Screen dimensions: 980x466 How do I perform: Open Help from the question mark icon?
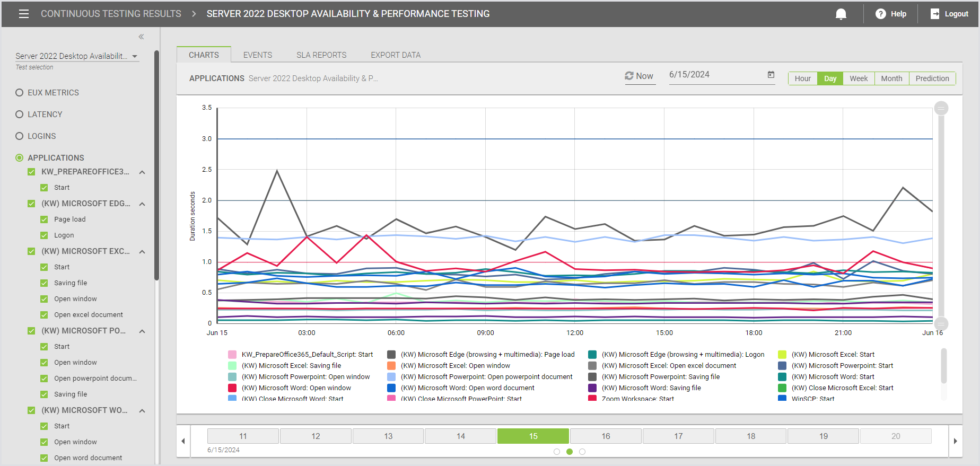click(880, 14)
